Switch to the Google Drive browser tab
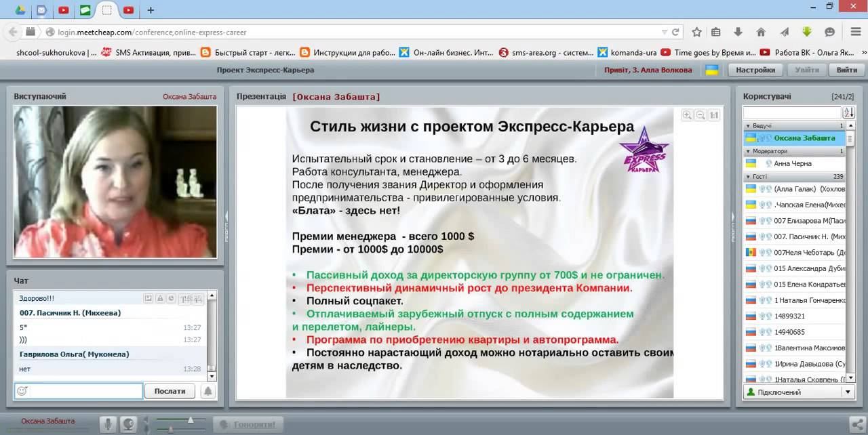The width and height of the screenshot is (868, 435). (x=20, y=10)
